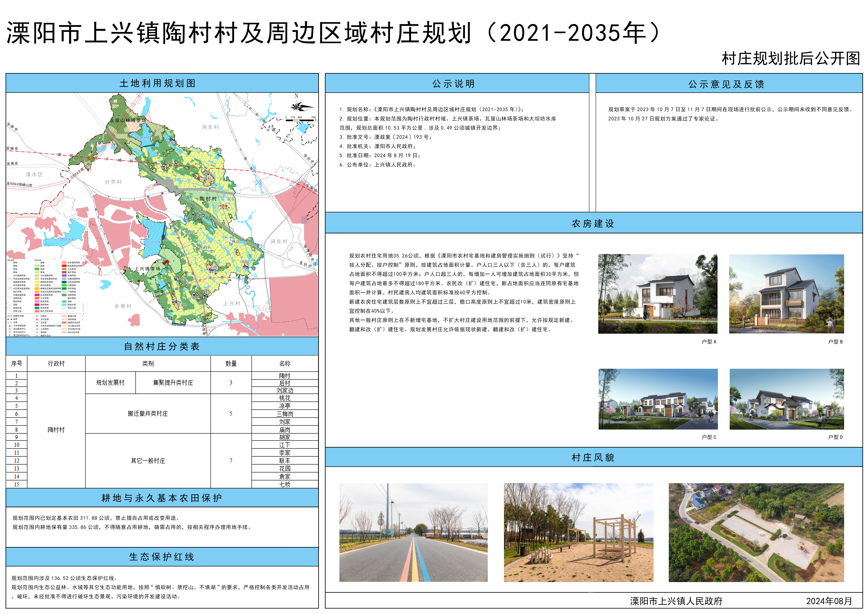Click the 余巷村 label on the map

[x=123, y=306]
